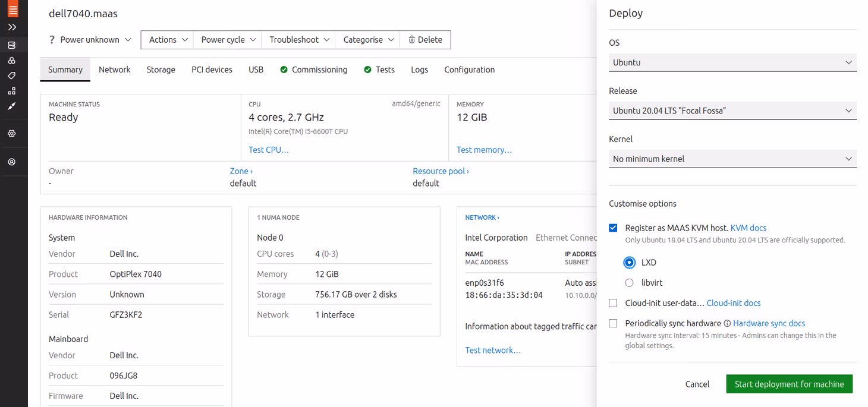The width and height of the screenshot is (868, 407).
Task: Switch to the Storage tab
Action: 161,70
